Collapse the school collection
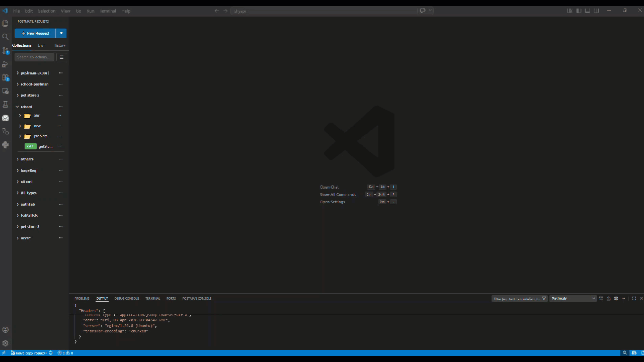This screenshot has height=362, width=644. pos(18,107)
